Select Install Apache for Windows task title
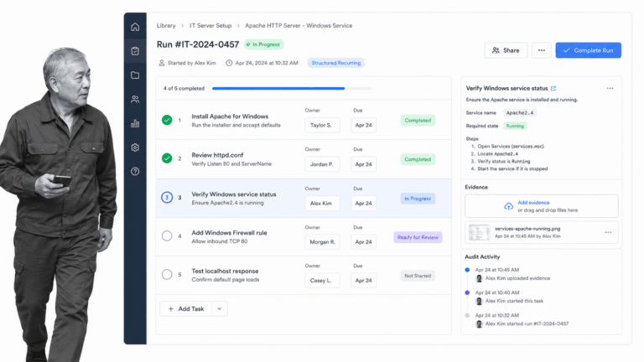 tap(230, 116)
